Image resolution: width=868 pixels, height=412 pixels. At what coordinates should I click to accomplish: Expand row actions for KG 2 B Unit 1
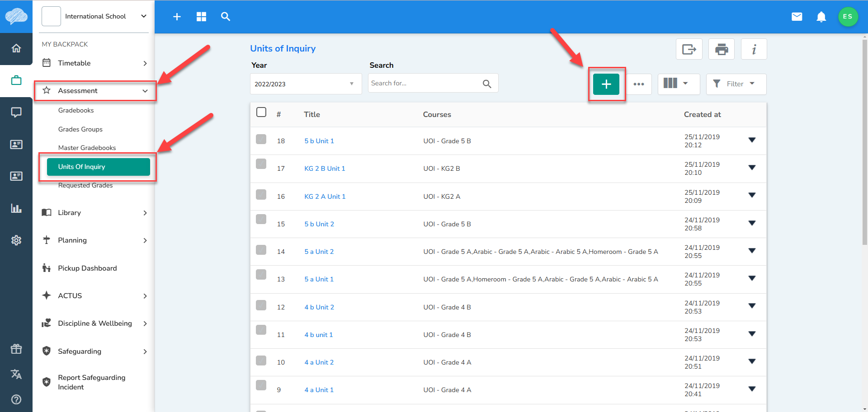tap(752, 168)
